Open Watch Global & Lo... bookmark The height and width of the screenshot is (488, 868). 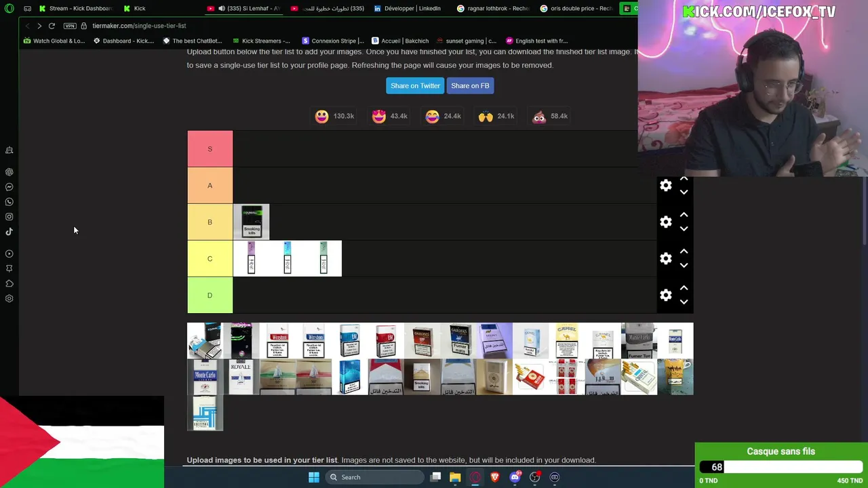pyautogui.click(x=54, y=41)
